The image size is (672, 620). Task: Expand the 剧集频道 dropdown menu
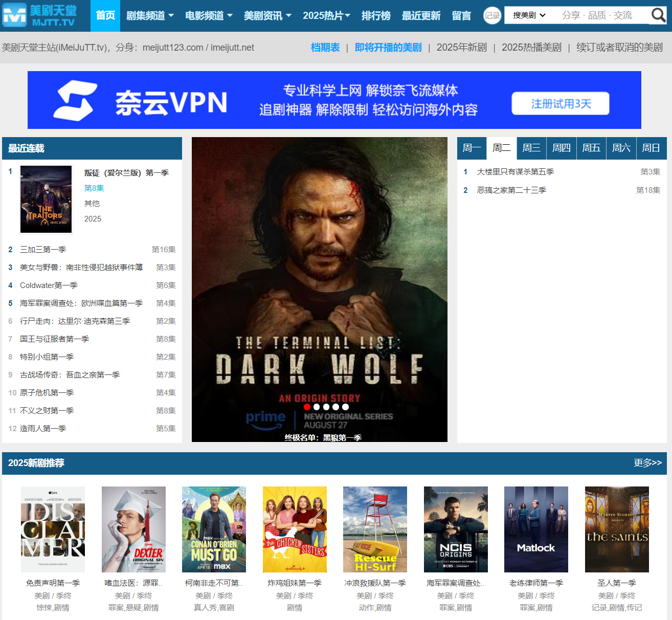[150, 16]
